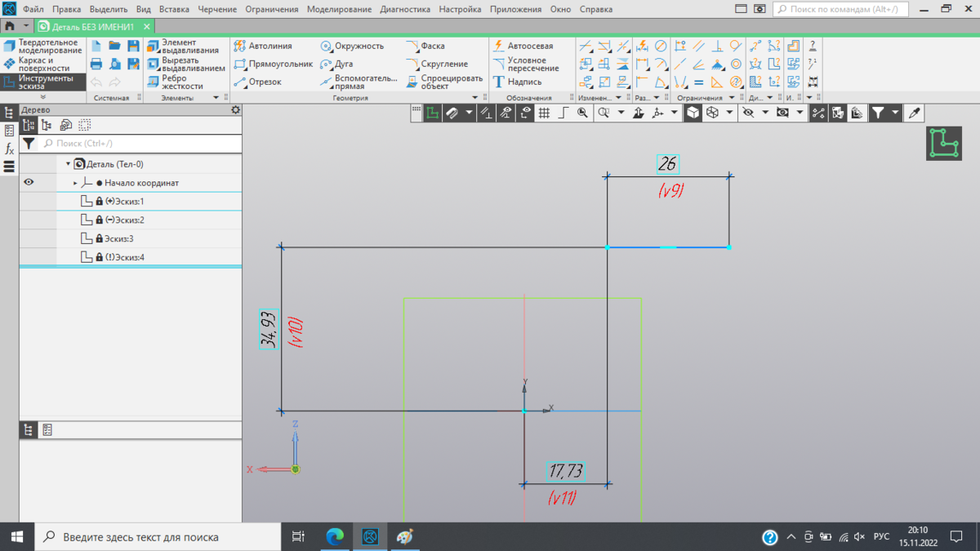The image size is (980, 551).
Task: Select Каркас и поверхности toolset
Action: click(x=43, y=64)
